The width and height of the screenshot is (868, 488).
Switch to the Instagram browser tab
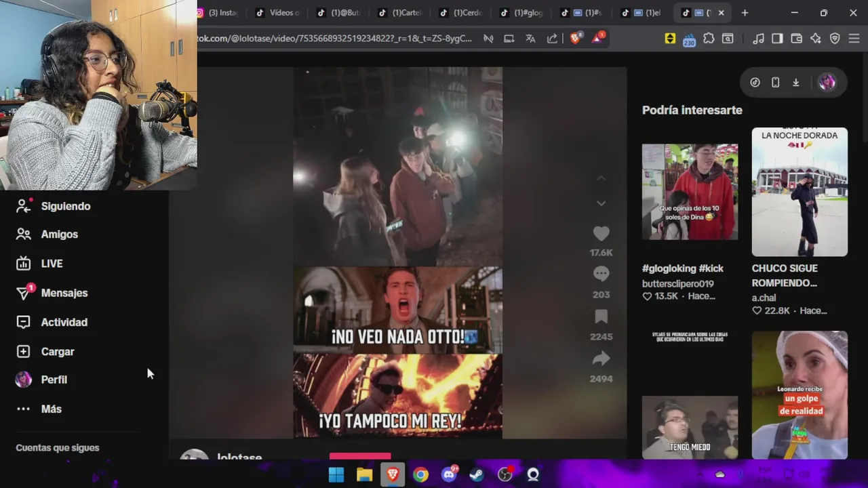[218, 13]
